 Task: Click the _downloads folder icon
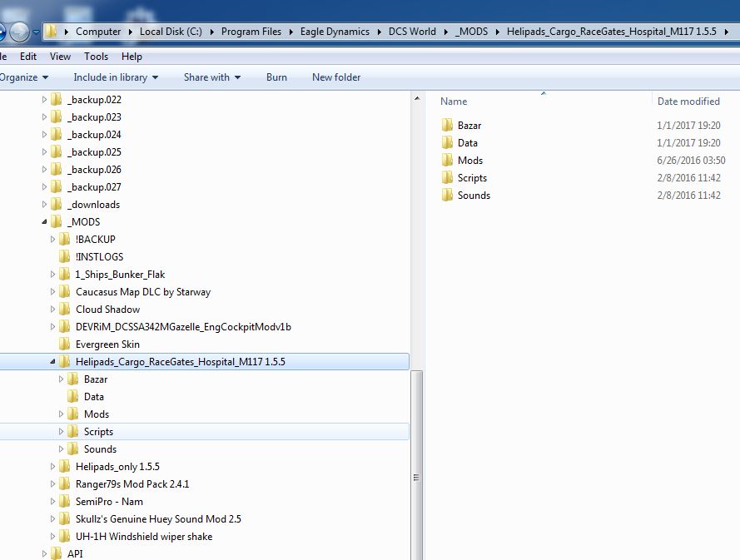point(56,205)
